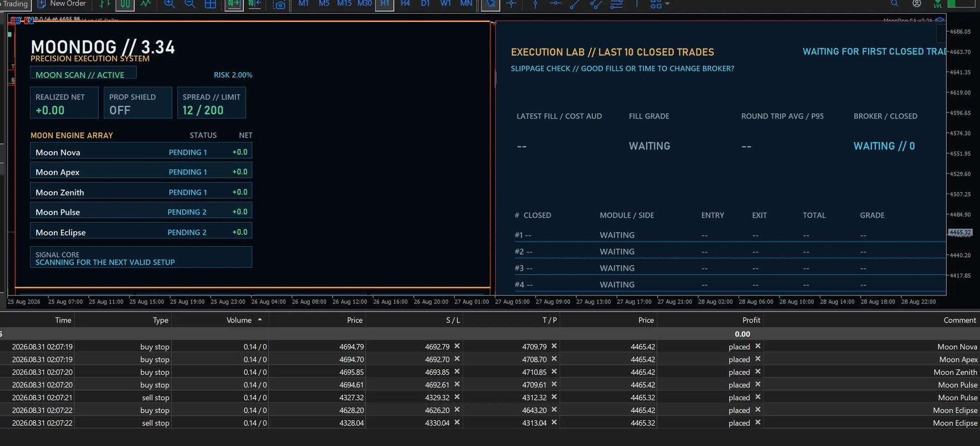Screen dimensions: 980x446
Task: Click the zoom out magnifier icon
Action: pos(190,4)
